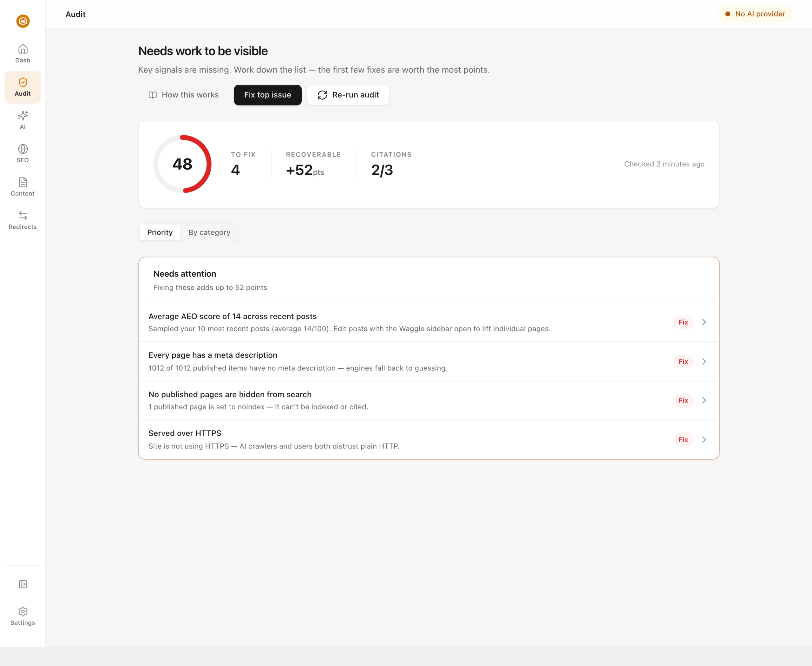Click the Site is not using HTTPS description
The width and height of the screenshot is (812, 666).
click(x=274, y=446)
